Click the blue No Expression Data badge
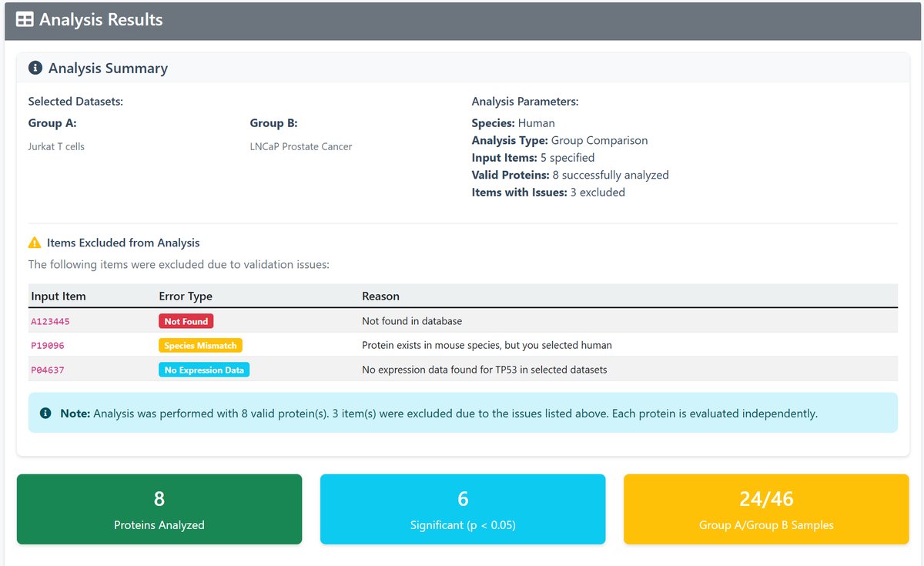Image resolution: width=924 pixels, height=566 pixels. 204,370
